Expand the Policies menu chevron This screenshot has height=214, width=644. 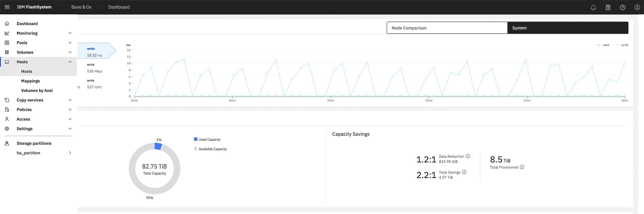coord(70,110)
